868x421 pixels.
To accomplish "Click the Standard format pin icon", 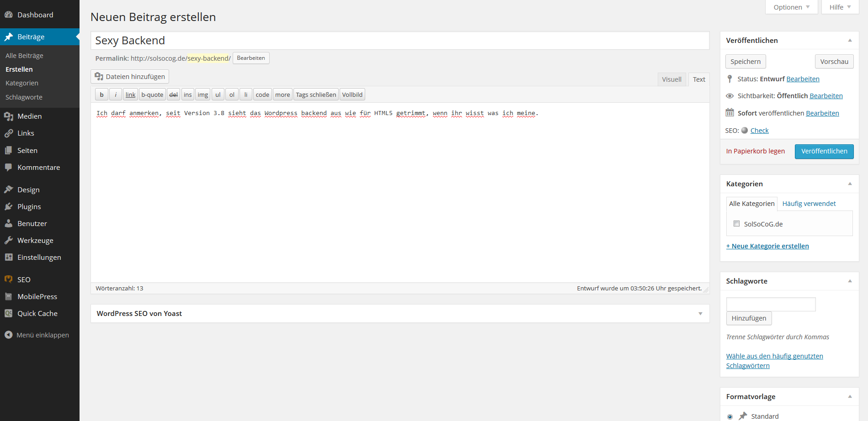I will [x=743, y=416].
